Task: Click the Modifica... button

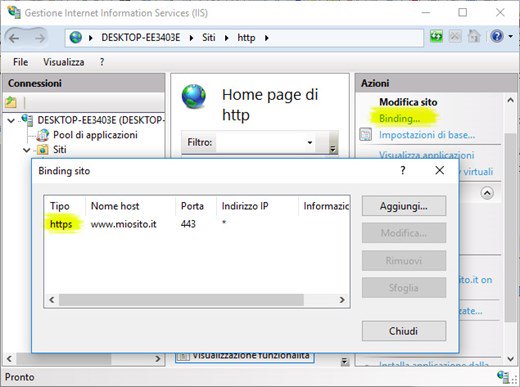Action: click(x=404, y=233)
